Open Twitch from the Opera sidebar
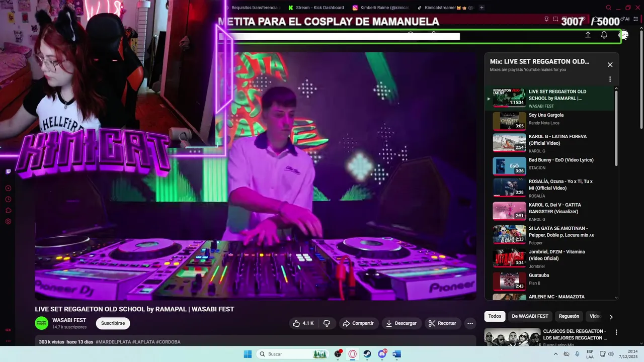 tap(8, 171)
